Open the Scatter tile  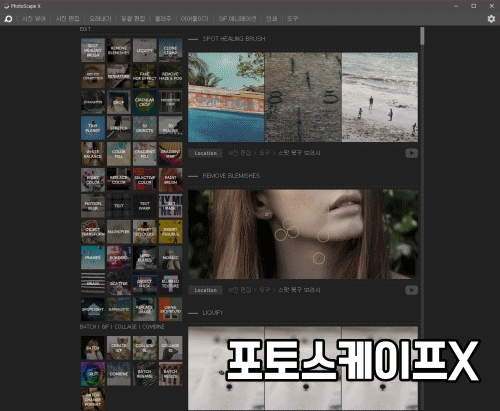tap(119, 283)
